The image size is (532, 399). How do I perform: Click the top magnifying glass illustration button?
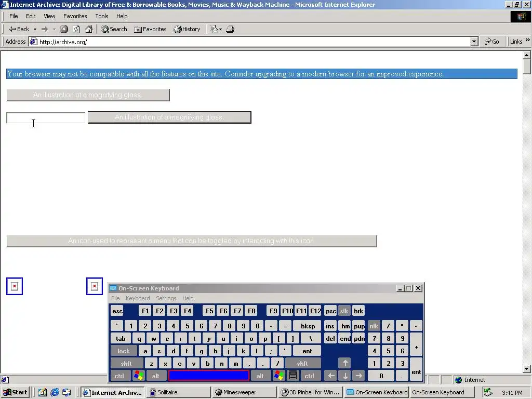coord(88,95)
